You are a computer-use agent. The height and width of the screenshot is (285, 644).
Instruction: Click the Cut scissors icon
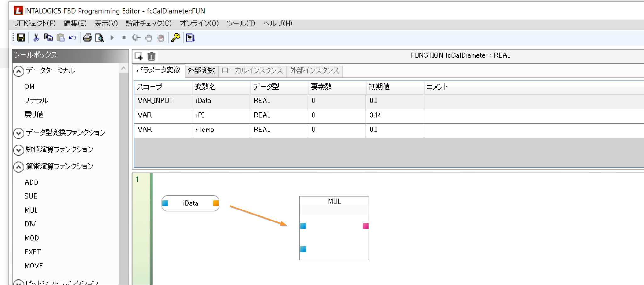pos(36,38)
